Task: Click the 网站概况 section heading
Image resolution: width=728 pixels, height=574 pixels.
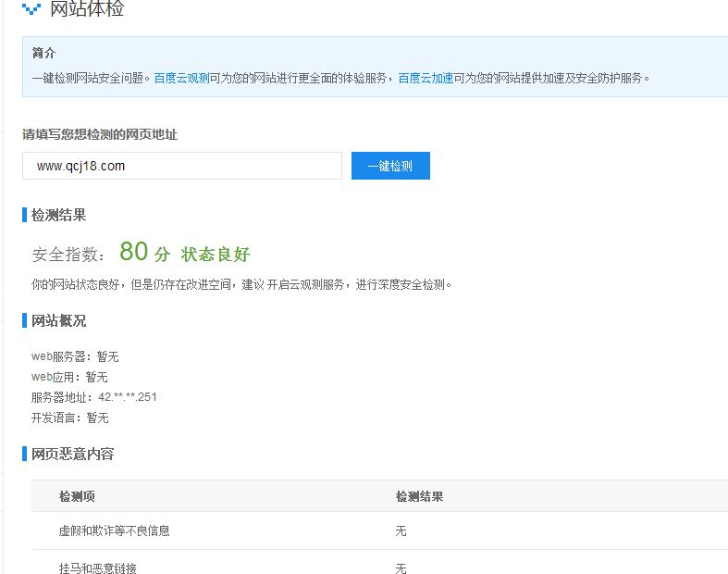Action: pyautogui.click(x=59, y=320)
